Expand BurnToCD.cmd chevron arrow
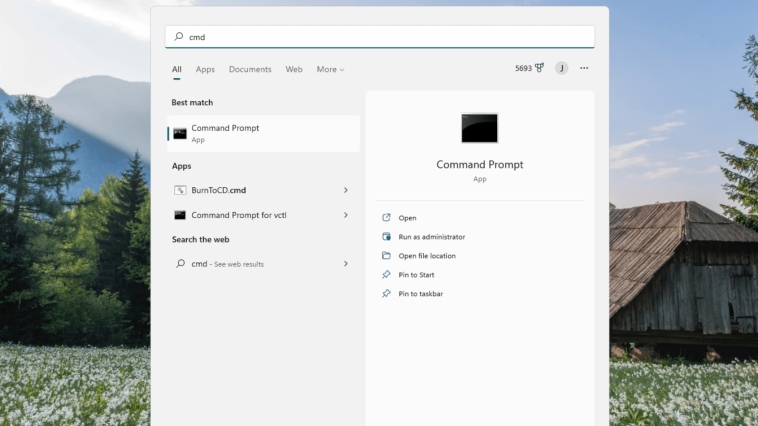This screenshot has height=426, width=758. [346, 190]
